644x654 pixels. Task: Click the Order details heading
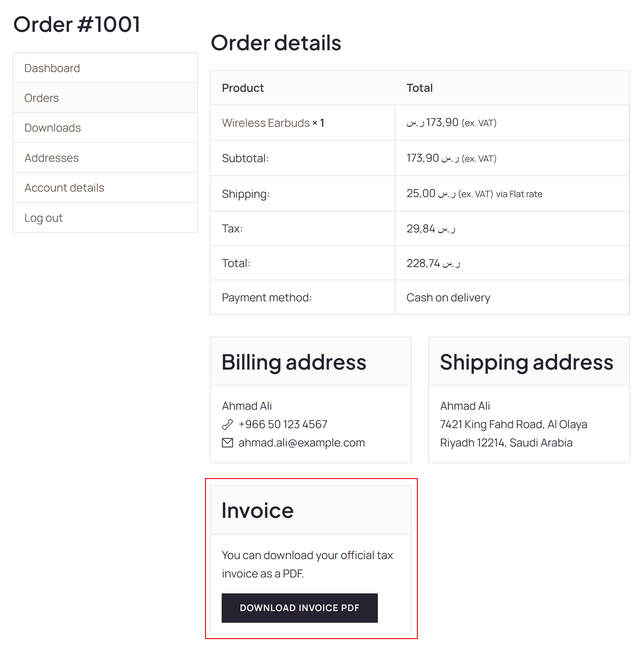pyautogui.click(x=276, y=43)
